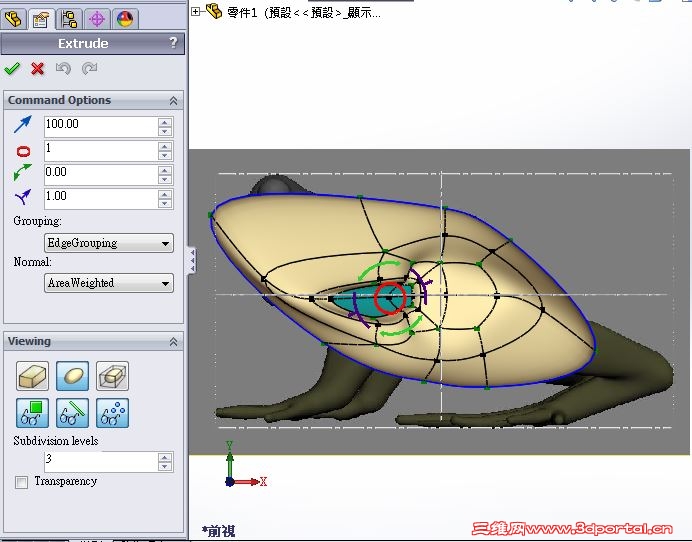
Task: Click the red segments loop icon
Action: point(23,151)
